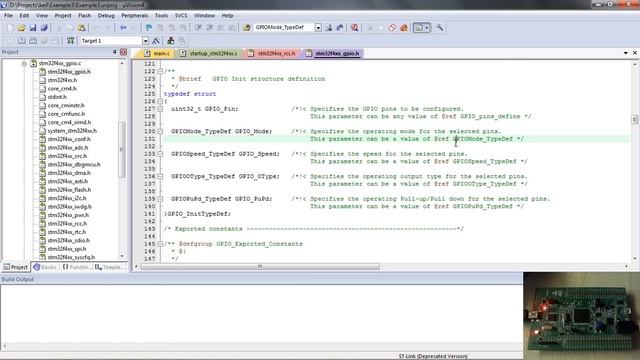Navigate backwards with the blue arrow icon
Image resolution: width=640 pixels, height=360 pixels.
click(123, 28)
